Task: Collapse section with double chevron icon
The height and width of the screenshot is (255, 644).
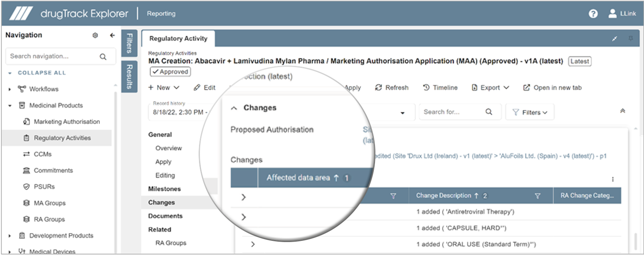Action: click(x=623, y=111)
